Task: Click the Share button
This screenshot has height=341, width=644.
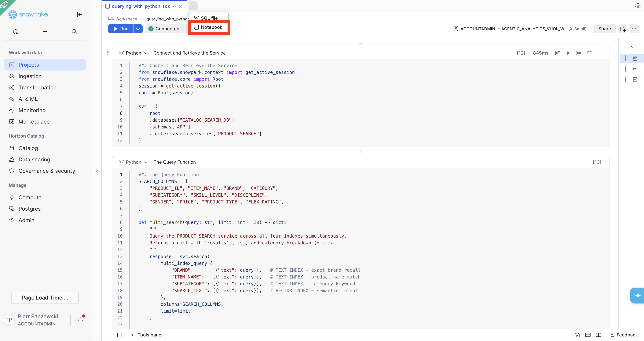Action: 605,29
